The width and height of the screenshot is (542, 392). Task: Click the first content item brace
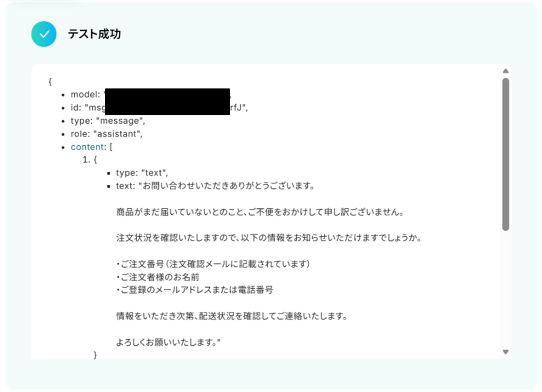coord(95,160)
